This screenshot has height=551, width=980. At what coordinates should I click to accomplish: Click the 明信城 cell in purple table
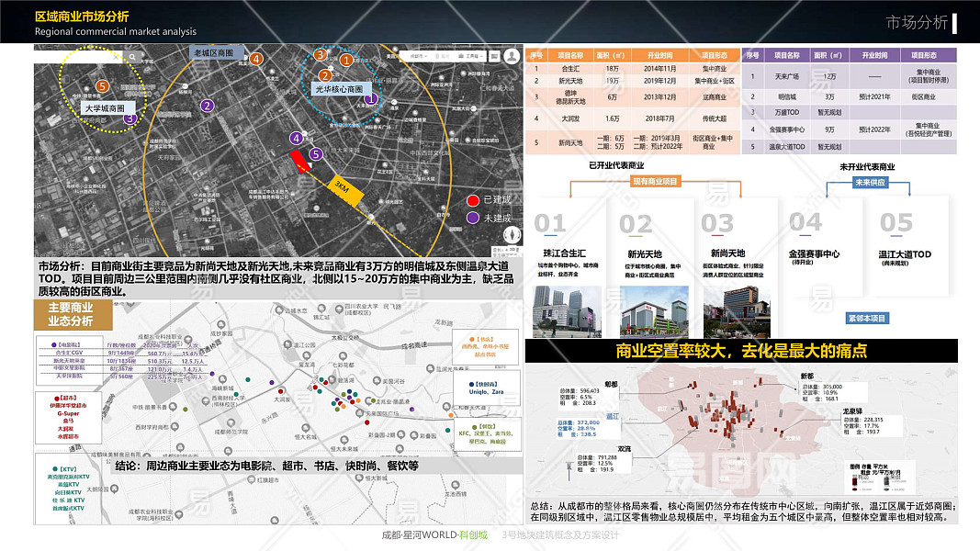click(x=787, y=96)
